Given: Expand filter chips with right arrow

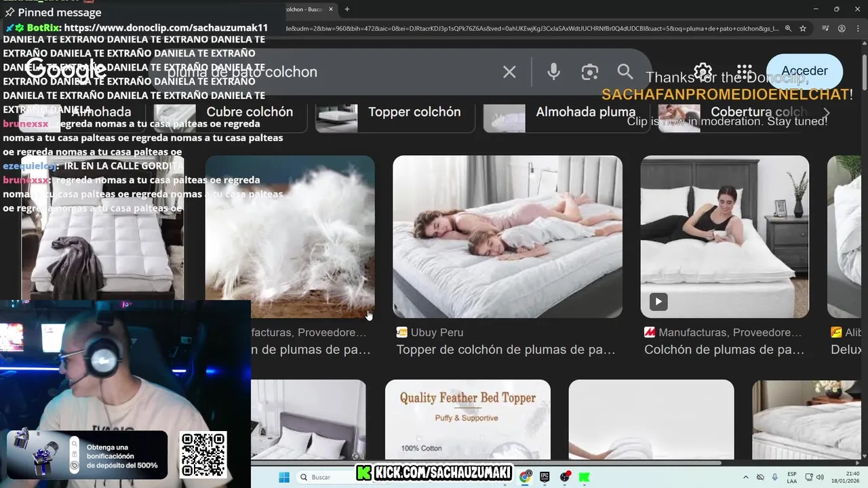Looking at the screenshot, I should coord(826,113).
